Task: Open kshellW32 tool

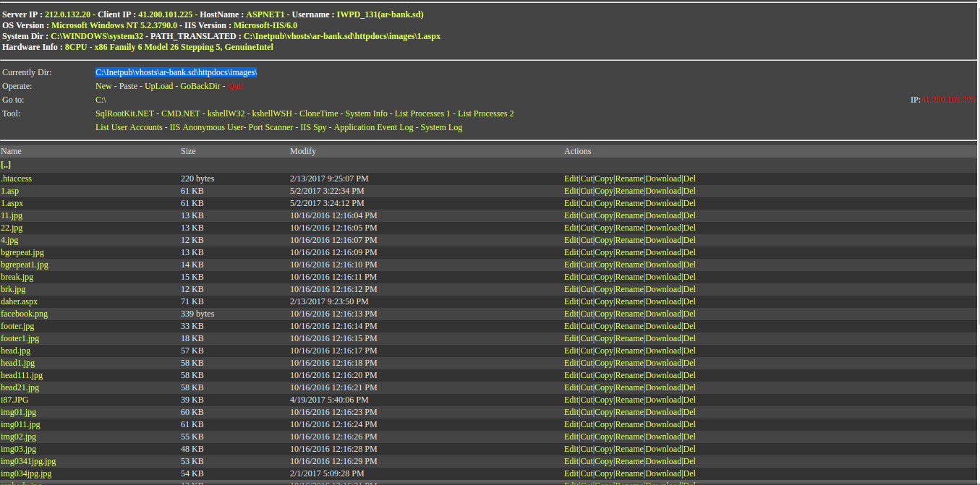Action: click(226, 113)
